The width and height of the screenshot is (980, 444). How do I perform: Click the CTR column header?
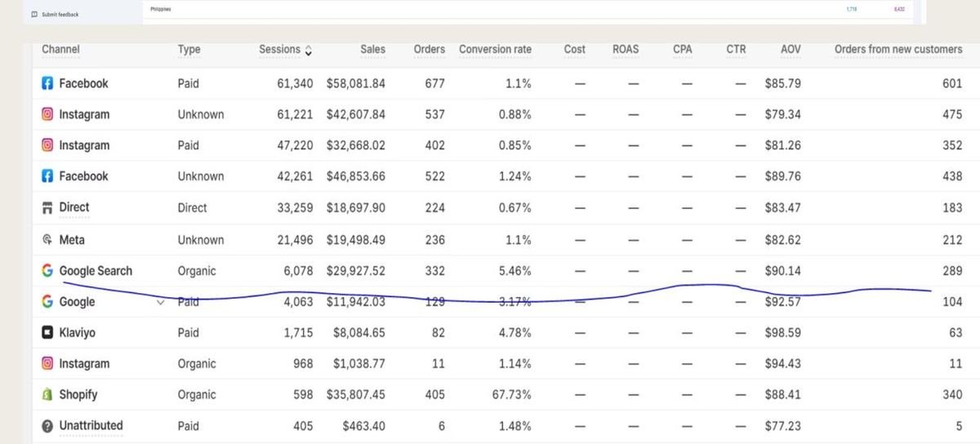point(736,50)
